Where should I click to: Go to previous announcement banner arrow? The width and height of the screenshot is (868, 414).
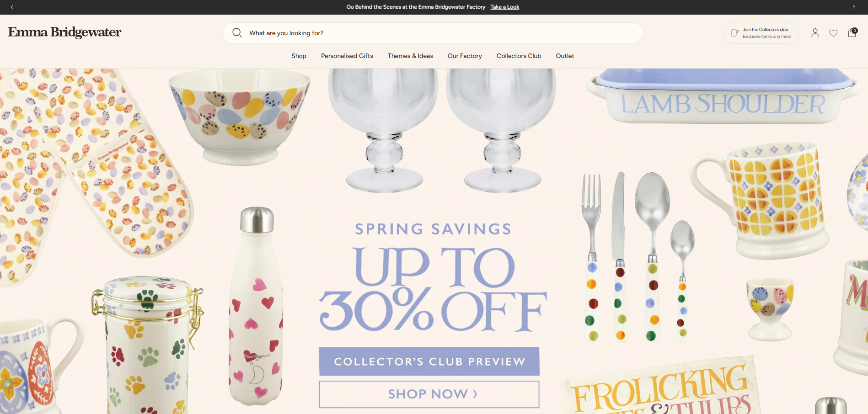pyautogui.click(x=12, y=7)
